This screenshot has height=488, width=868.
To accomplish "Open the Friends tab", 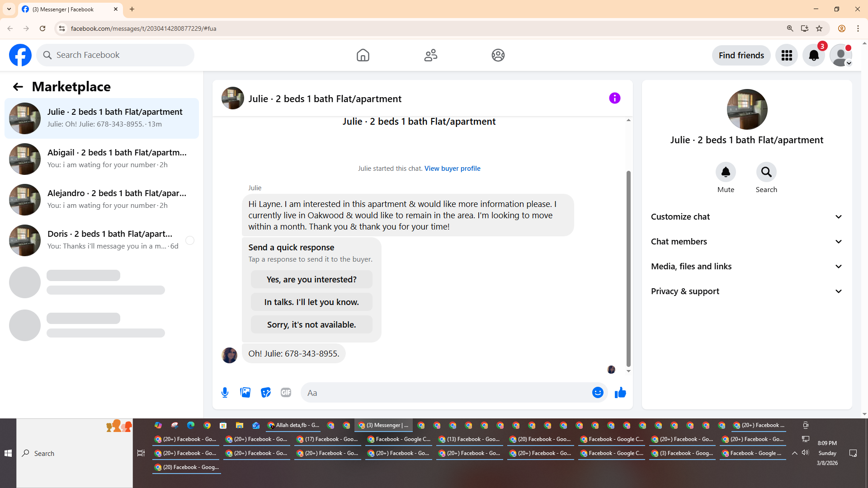I will click(430, 55).
